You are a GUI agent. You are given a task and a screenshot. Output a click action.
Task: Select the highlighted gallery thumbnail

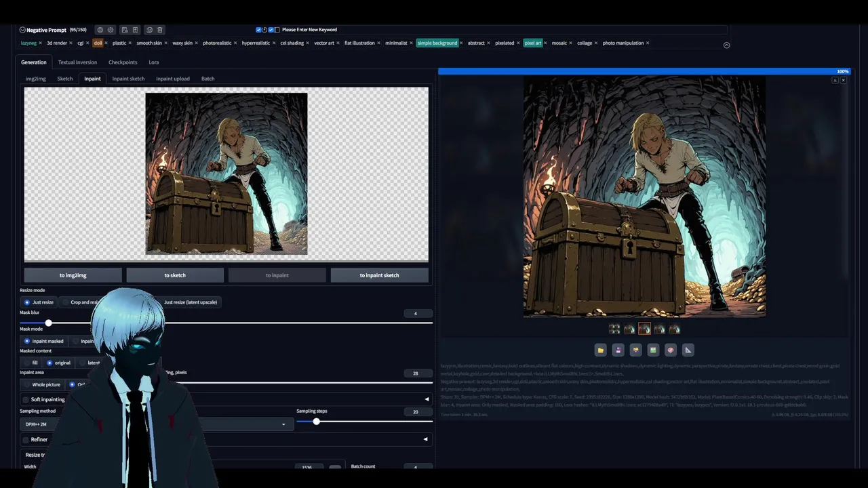[644, 329]
